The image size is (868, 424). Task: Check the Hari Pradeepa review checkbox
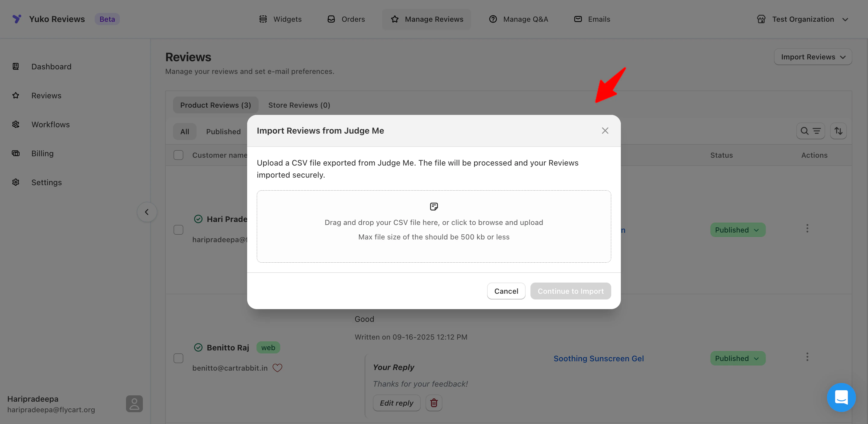point(178,230)
